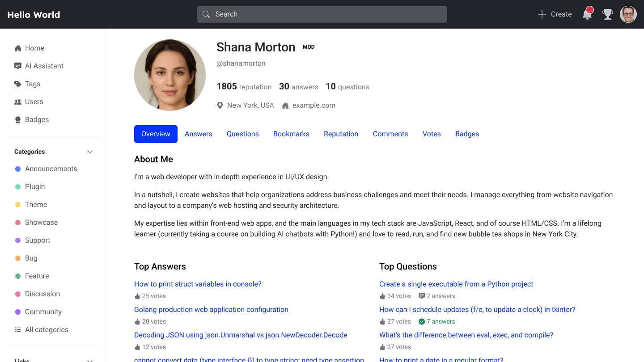
Task: Open the Reputation tab
Action: tap(341, 134)
